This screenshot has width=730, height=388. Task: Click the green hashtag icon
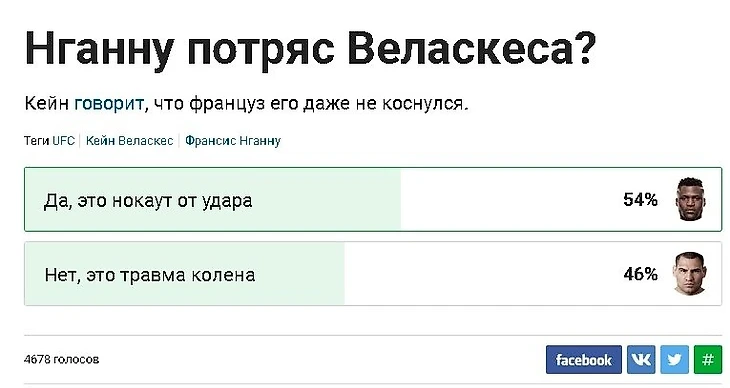[x=708, y=360]
